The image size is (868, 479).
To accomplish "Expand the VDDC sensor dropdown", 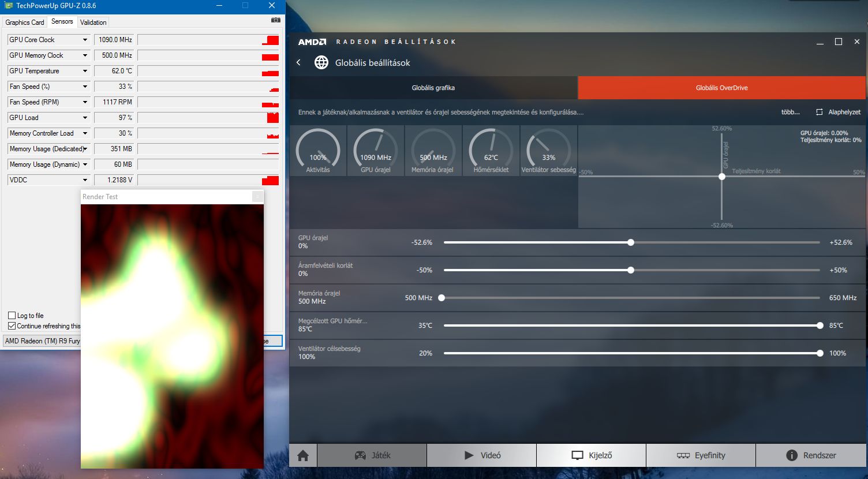I will 85,180.
